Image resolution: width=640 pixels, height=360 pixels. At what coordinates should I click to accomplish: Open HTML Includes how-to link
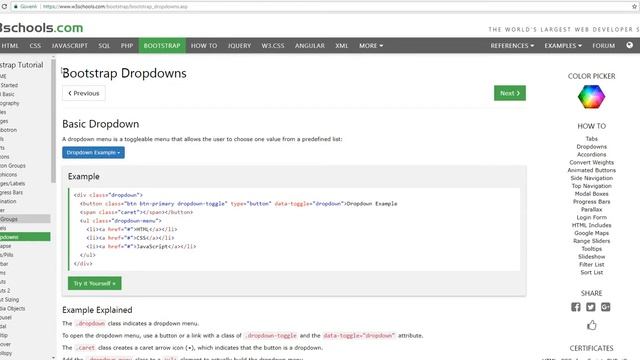pos(591,225)
